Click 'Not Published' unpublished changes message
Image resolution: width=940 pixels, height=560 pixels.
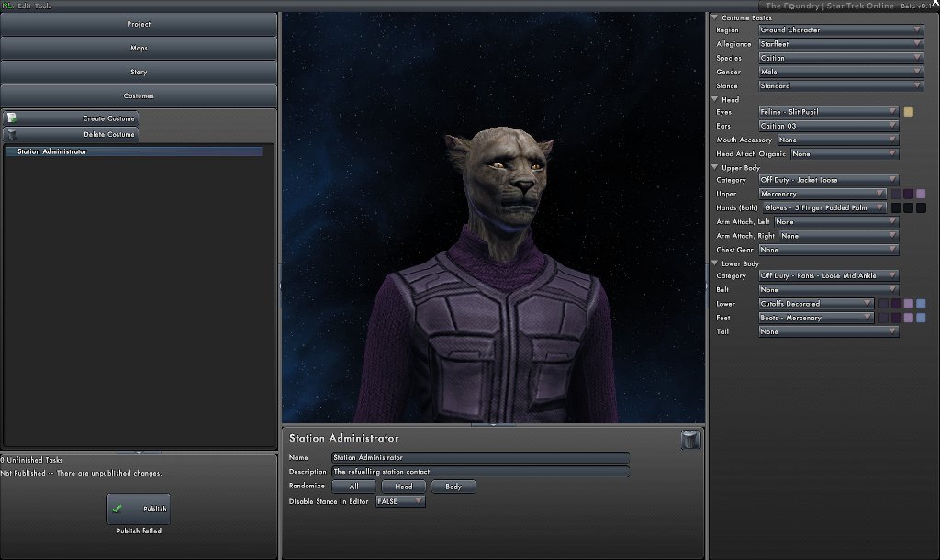click(81, 473)
